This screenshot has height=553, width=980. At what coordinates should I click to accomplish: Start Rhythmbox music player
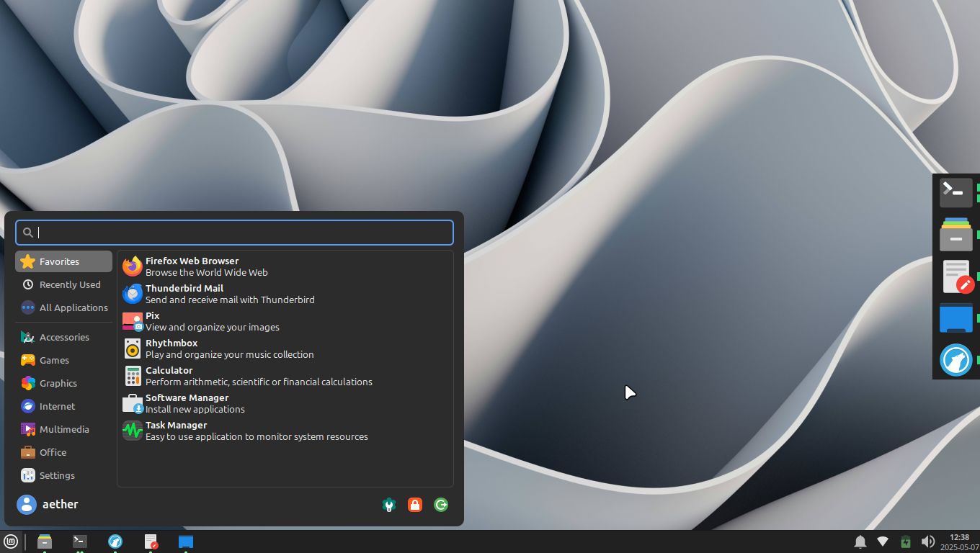pos(171,349)
